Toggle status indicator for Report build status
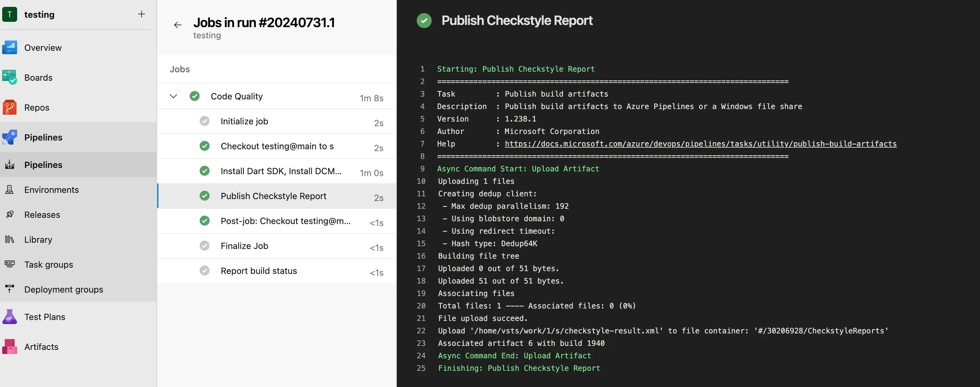Viewport: 980px width, 387px height. [x=206, y=271]
